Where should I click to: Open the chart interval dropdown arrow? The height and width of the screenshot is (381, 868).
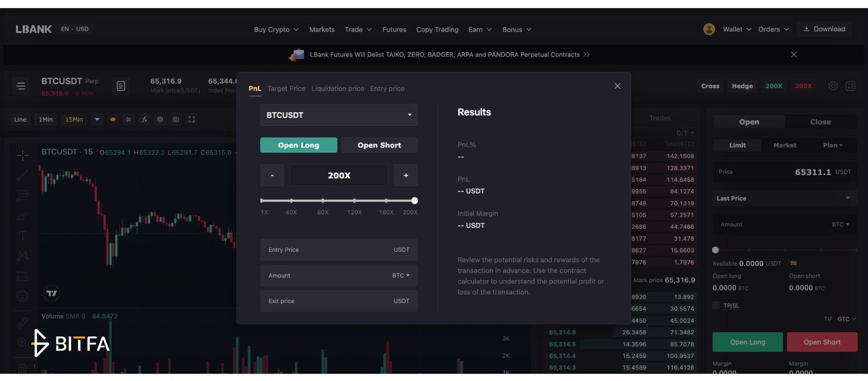[97, 119]
